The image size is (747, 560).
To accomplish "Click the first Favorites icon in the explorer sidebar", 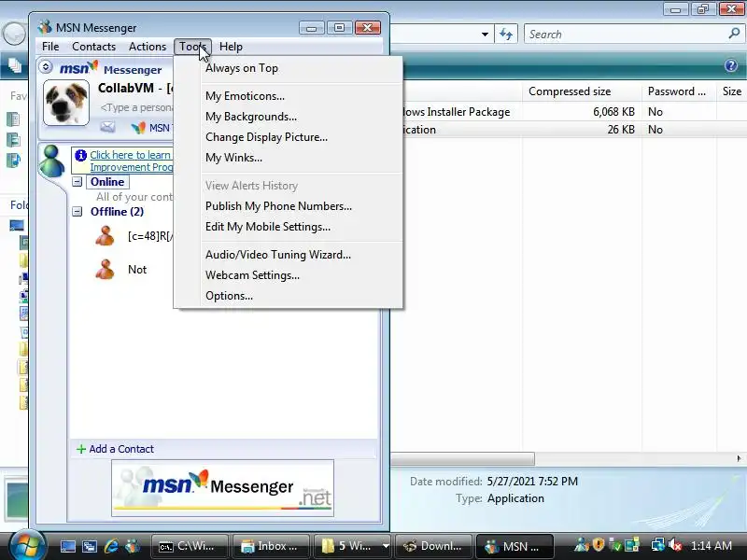I will point(13,119).
